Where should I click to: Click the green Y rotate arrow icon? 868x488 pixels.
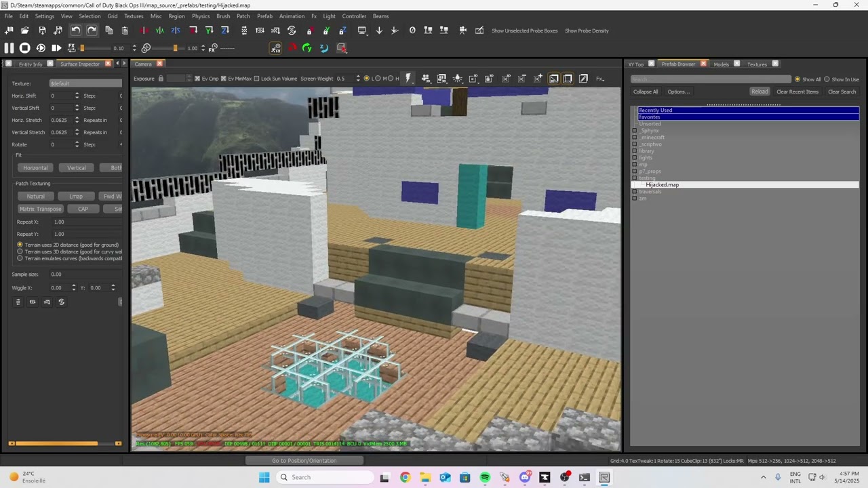tap(307, 48)
